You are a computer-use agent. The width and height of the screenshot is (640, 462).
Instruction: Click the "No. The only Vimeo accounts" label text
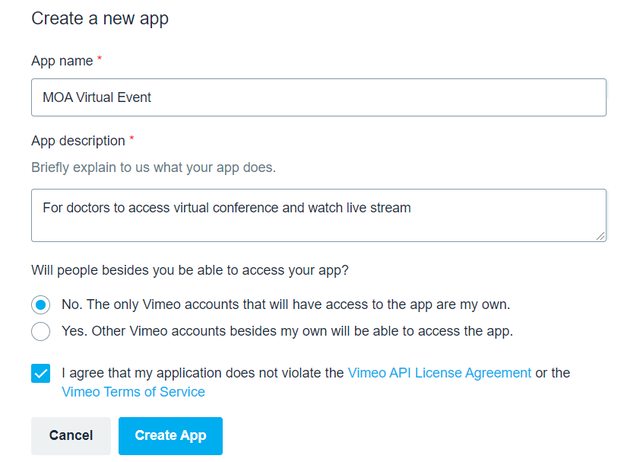(x=286, y=304)
